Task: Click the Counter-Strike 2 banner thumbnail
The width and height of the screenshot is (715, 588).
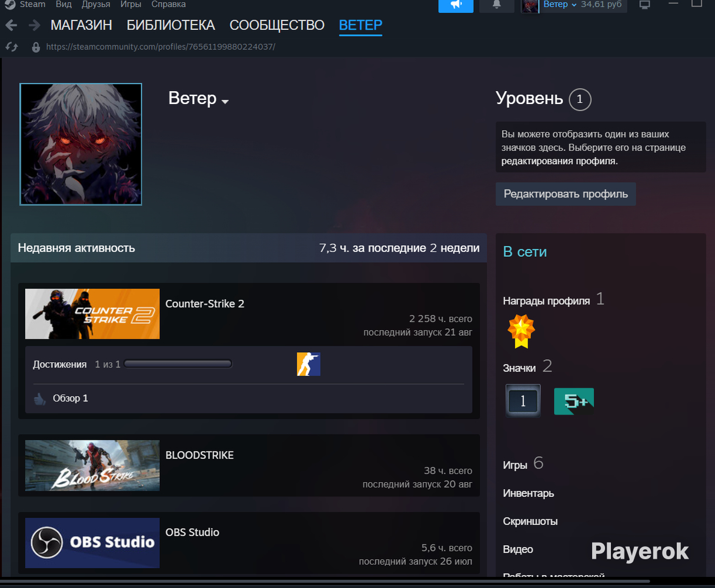Action: pyautogui.click(x=92, y=314)
